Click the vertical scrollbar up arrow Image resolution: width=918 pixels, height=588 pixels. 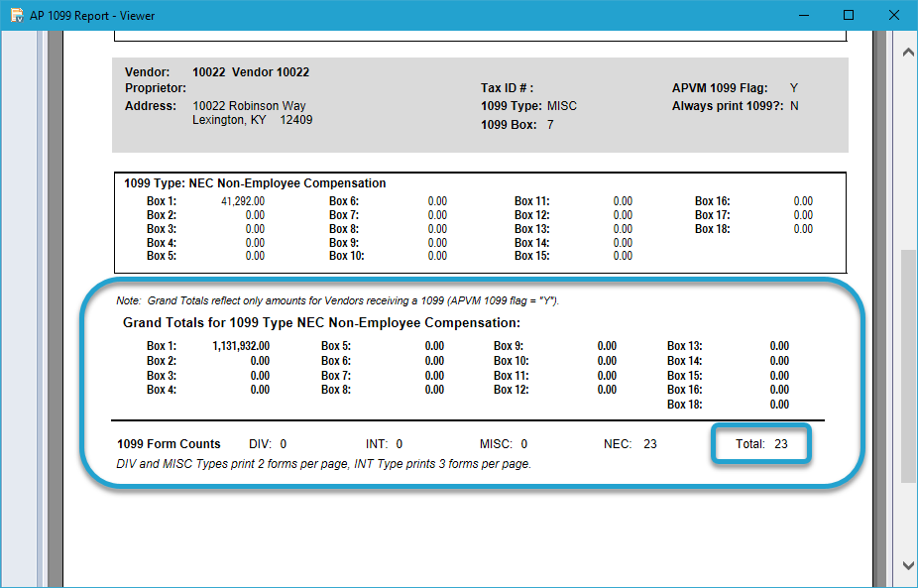(x=908, y=53)
